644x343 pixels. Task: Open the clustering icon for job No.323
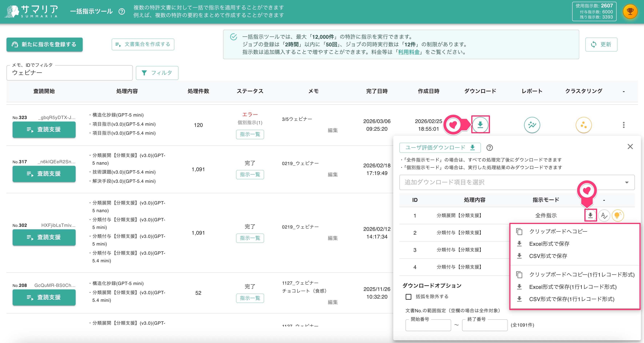click(583, 125)
